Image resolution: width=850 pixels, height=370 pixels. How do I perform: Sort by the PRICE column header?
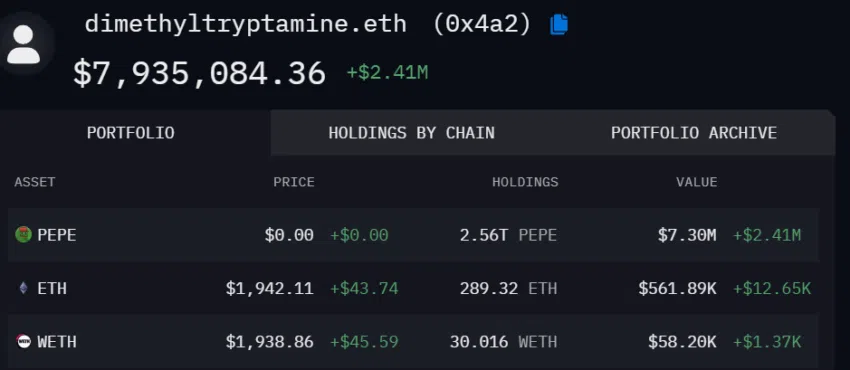[x=294, y=182]
